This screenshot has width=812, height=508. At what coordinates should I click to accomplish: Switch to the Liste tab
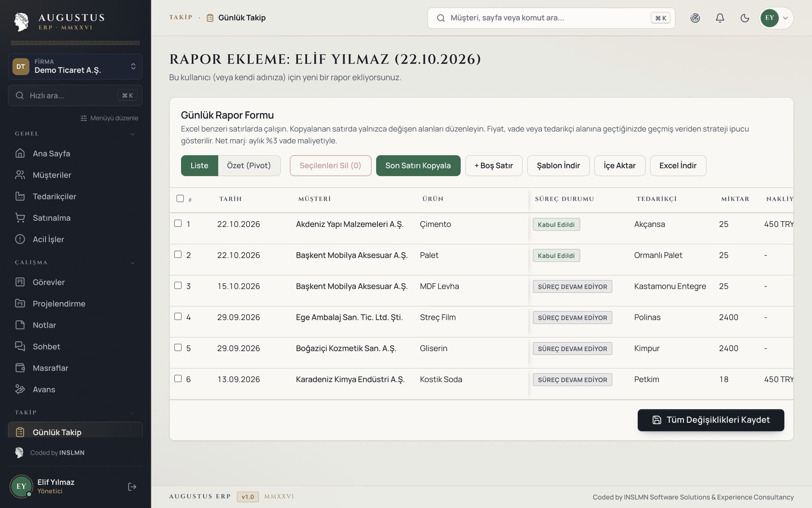[199, 166]
